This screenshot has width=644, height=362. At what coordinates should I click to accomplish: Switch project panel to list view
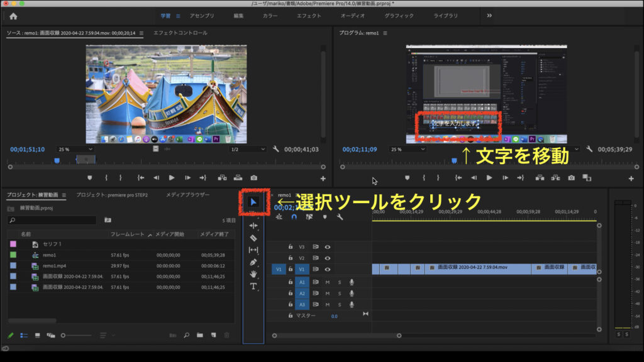pyautogui.click(x=24, y=336)
